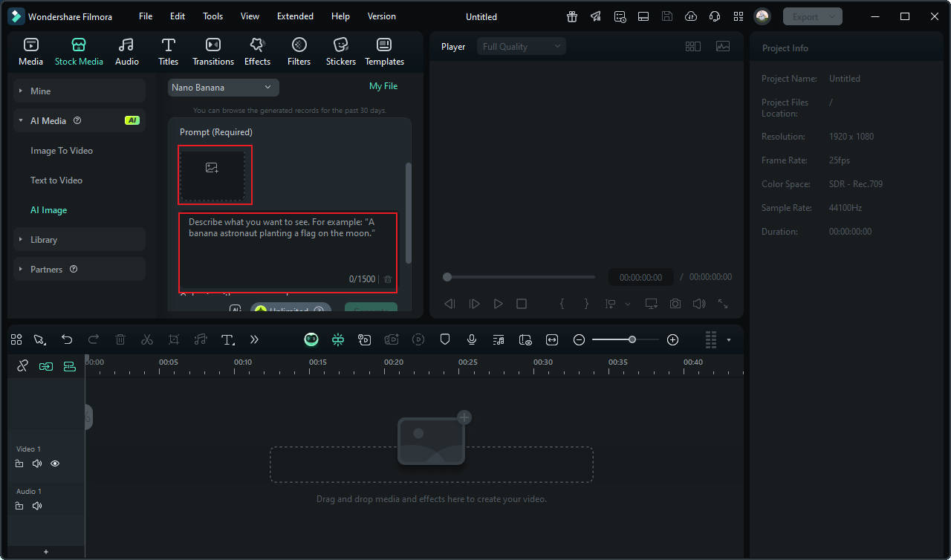Click the paper plane share icon
The height and width of the screenshot is (560, 951).
[x=596, y=16]
